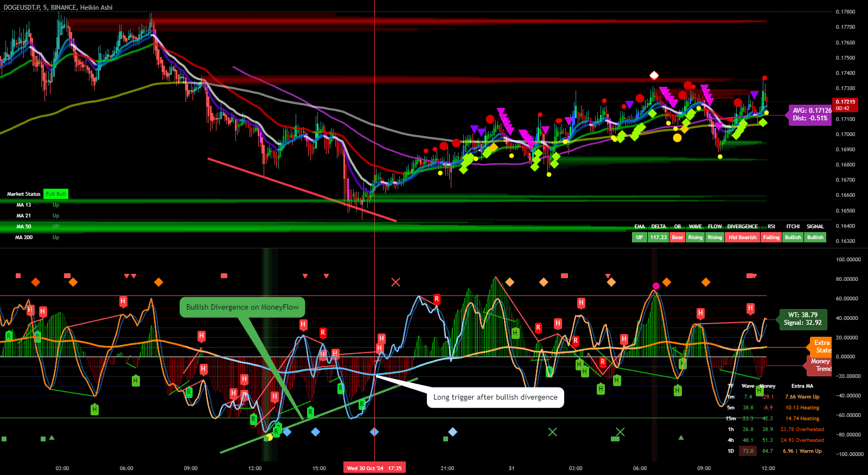This screenshot has height=475, width=868.
Task: Select the MA 200 row label
Action: [24, 237]
